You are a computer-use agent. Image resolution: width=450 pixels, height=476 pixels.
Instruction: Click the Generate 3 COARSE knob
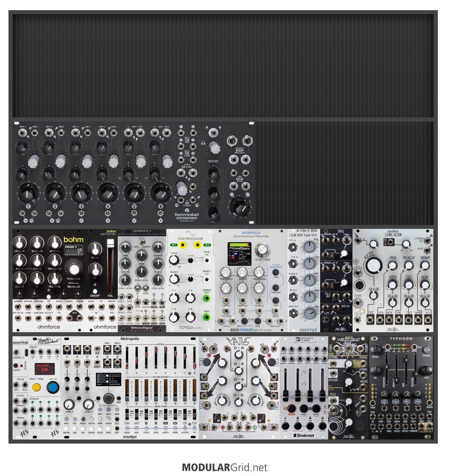[158, 248]
